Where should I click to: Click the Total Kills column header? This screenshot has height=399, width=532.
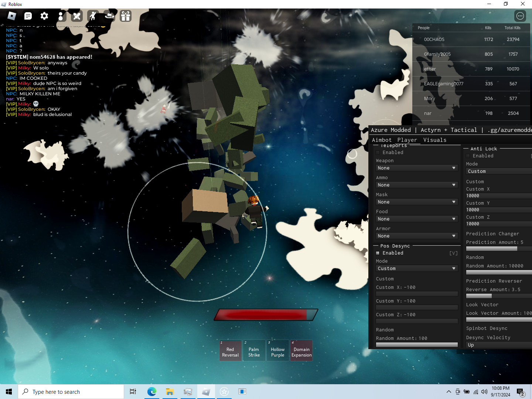click(512, 28)
